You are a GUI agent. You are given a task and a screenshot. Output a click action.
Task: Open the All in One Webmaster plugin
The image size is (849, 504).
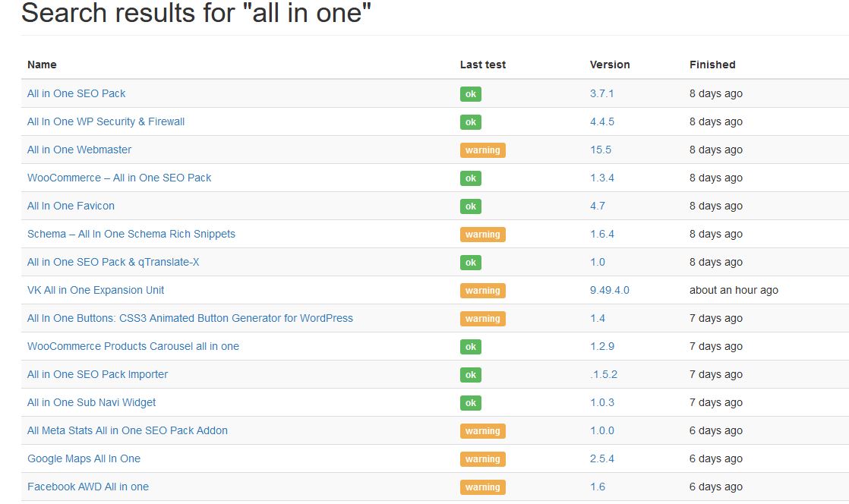click(80, 150)
